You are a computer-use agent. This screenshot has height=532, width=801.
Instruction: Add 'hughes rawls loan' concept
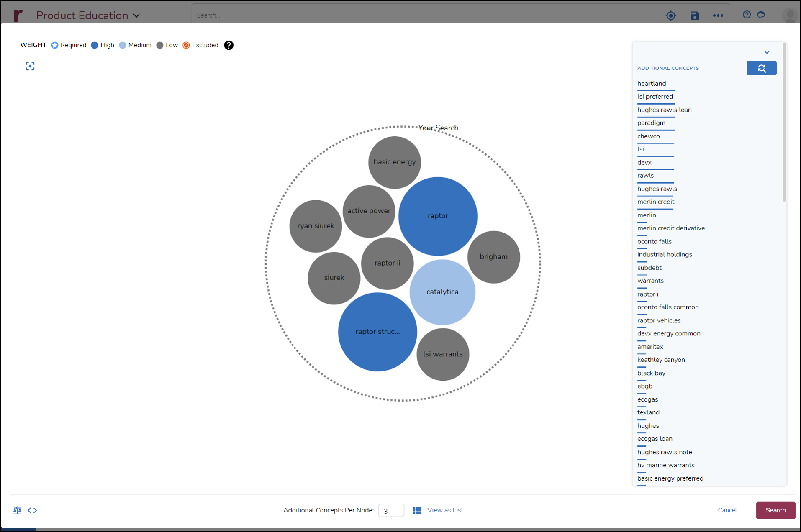pyautogui.click(x=665, y=110)
